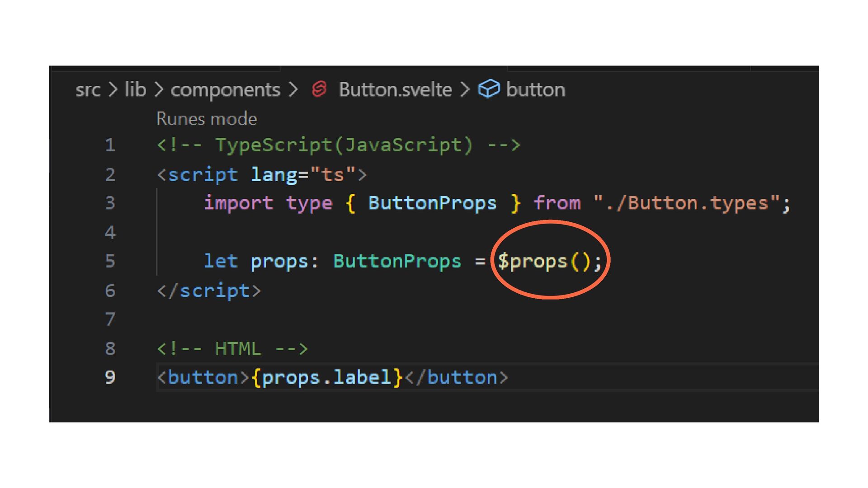Expand chevron after Button.svelte breadcrumb
The height and width of the screenshot is (488, 868).
point(465,89)
